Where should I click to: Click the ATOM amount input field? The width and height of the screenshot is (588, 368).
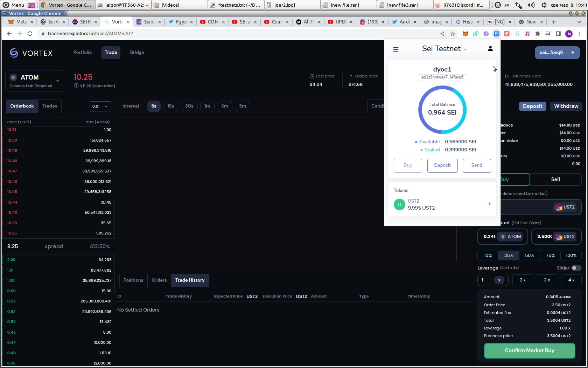click(x=503, y=237)
